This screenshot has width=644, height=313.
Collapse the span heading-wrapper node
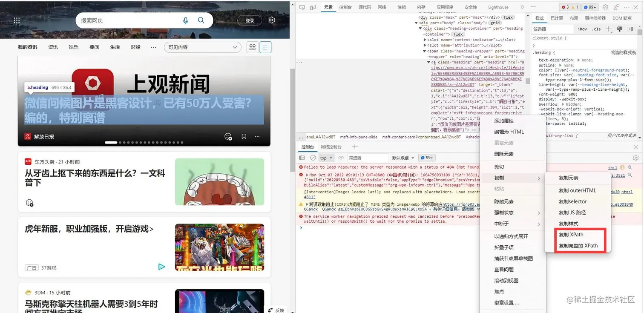click(425, 51)
